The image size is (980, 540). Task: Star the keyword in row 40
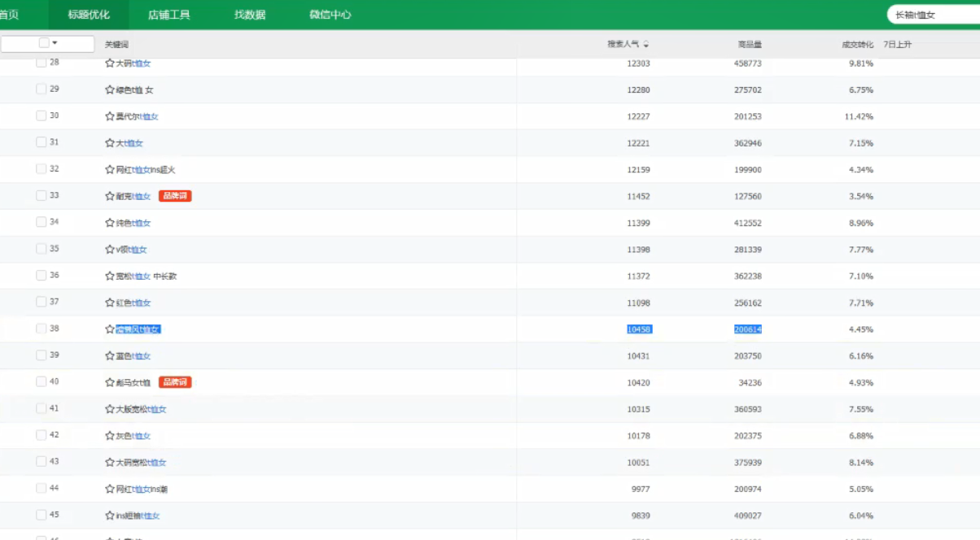[110, 382]
